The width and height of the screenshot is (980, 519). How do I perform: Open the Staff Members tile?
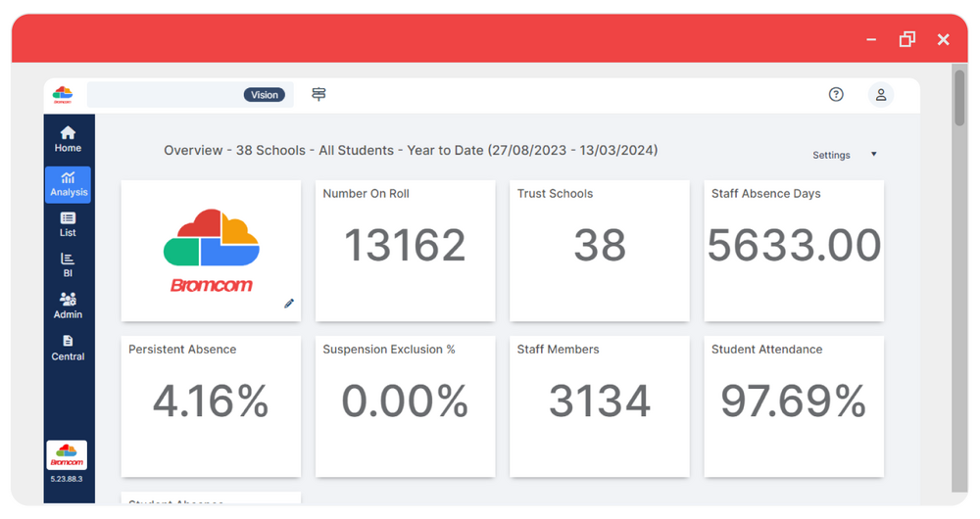(x=600, y=406)
